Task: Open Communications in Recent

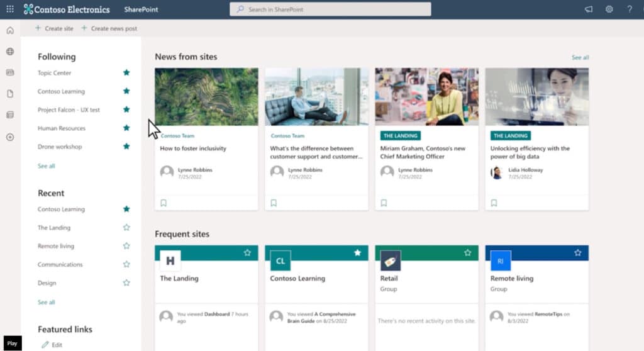Action: pyautogui.click(x=60, y=264)
